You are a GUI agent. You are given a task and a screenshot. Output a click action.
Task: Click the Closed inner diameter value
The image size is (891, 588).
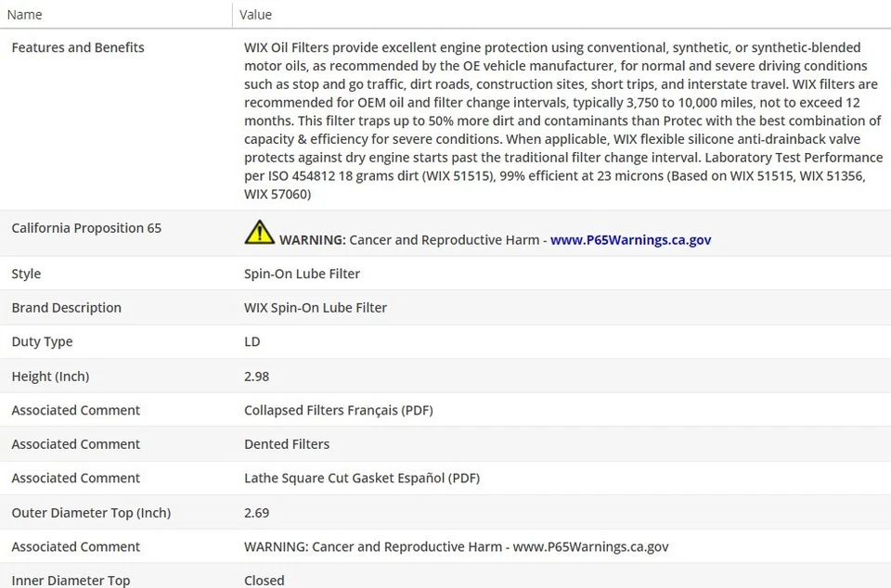coord(264,581)
